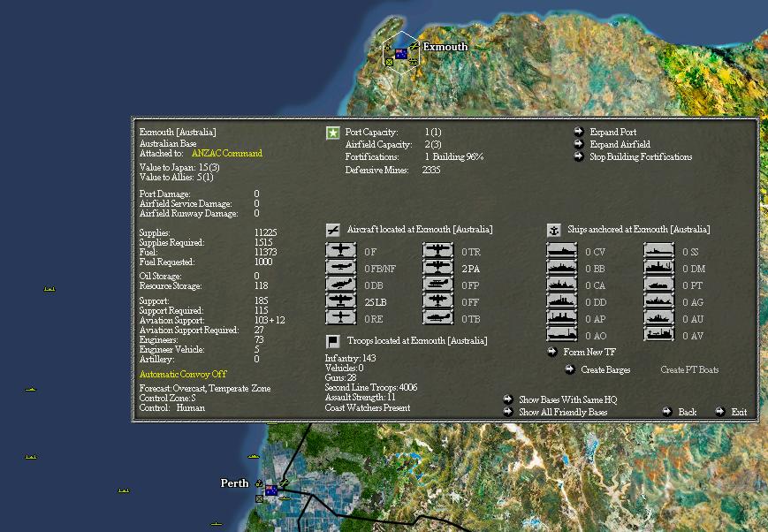Select the SS submarine ship icon

pyautogui.click(x=659, y=252)
